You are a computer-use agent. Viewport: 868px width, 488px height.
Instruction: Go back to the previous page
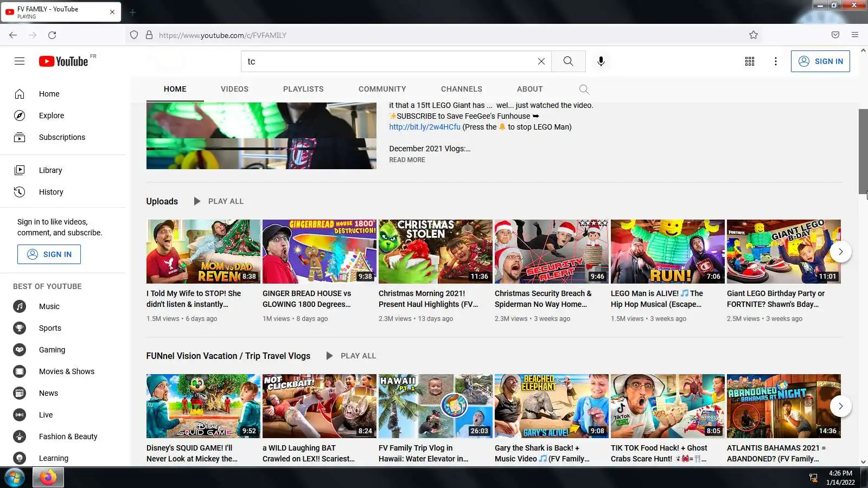(x=13, y=35)
